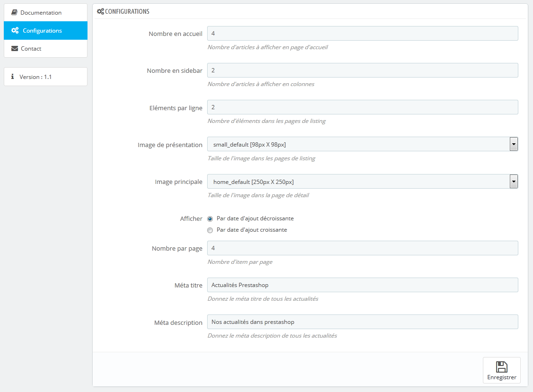Click the Version info icon
This screenshot has width=533, height=392.
point(13,76)
